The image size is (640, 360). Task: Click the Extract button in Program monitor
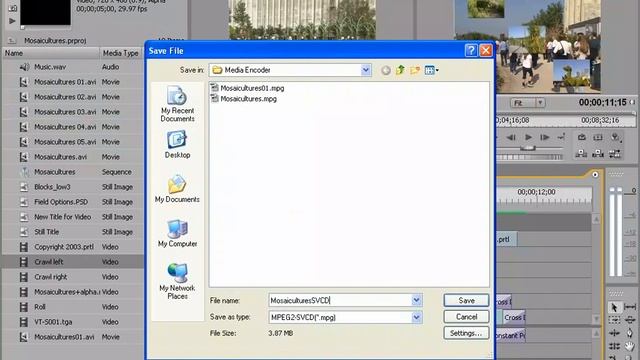(x=598, y=153)
